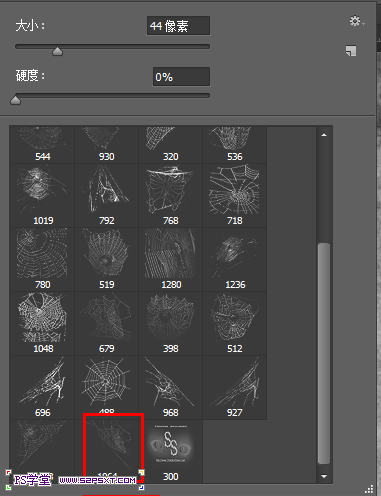
Task: Select the 1019 spider web brush
Action: [42, 196]
